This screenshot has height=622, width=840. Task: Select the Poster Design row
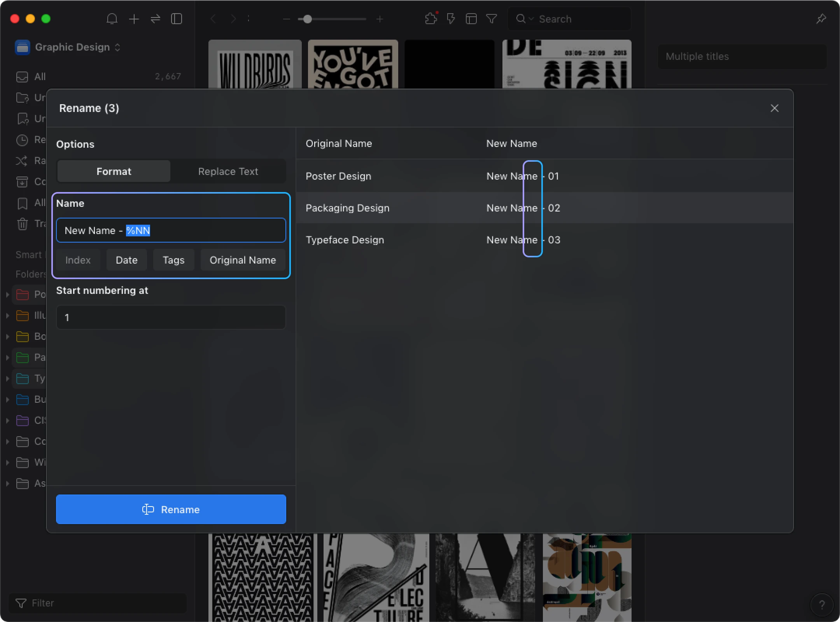point(544,176)
